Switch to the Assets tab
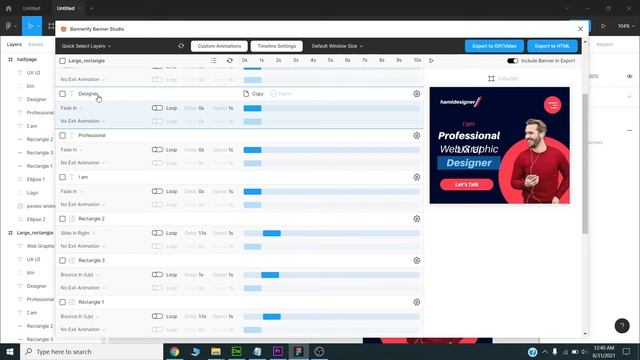The height and width of the screenshot is (360, 640). 36,44
